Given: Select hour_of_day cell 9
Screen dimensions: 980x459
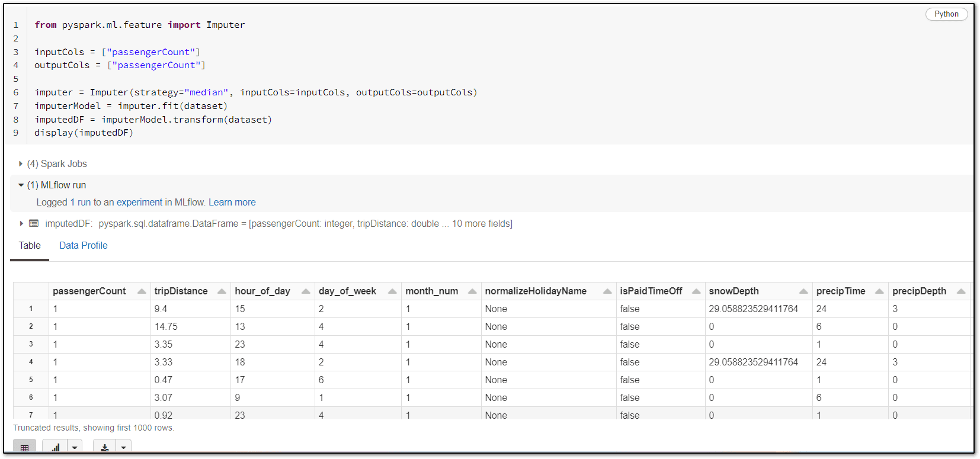Looking at the screenshot, I should coord(273,397).
